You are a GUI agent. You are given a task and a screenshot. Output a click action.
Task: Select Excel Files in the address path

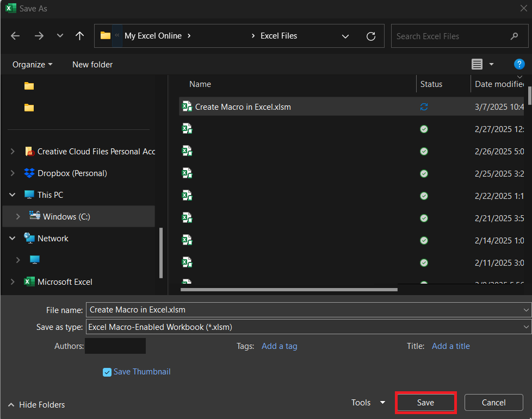279,36
